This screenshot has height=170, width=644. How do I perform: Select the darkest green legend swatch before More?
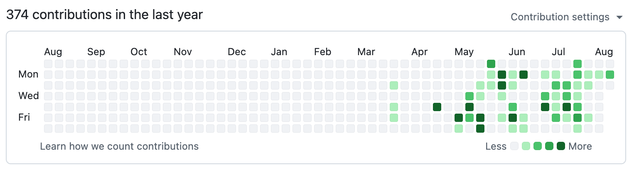pos(561,146)
